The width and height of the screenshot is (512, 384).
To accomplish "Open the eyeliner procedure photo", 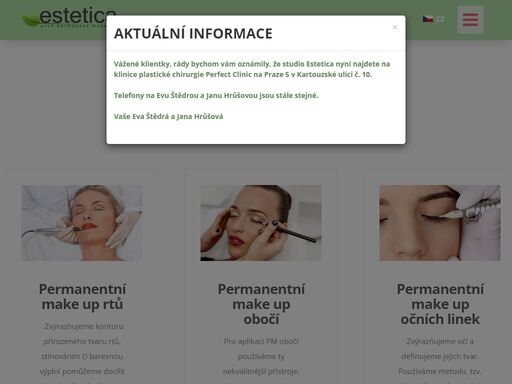I will coord(440,223).
